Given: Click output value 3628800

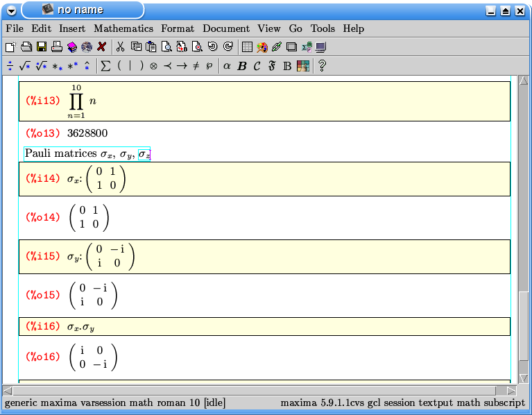Looking at the screenshot, I should pos(87,133).
